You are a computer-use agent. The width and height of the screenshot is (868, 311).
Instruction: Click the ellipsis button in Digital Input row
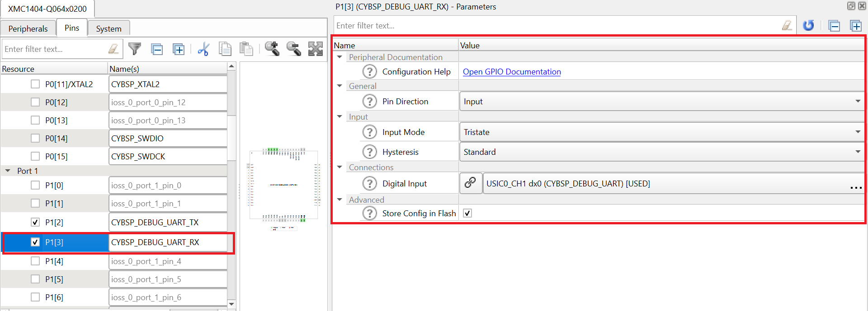coord(856,187)
